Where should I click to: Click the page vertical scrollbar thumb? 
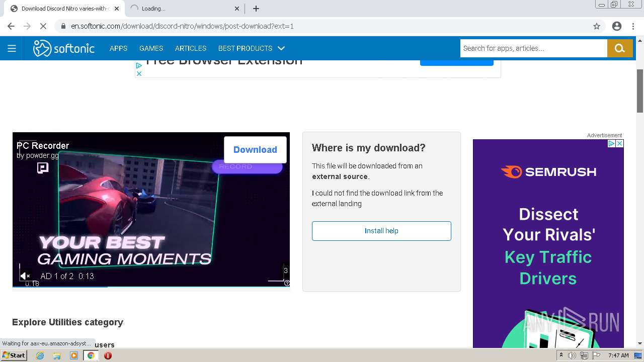(x=640, y=90)
